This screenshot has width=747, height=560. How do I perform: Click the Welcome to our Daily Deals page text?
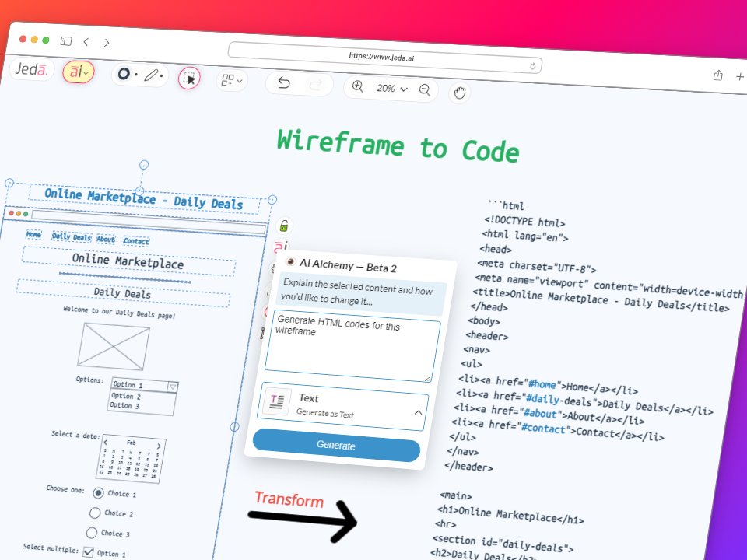pyautogui.click(x=120, y=312)
